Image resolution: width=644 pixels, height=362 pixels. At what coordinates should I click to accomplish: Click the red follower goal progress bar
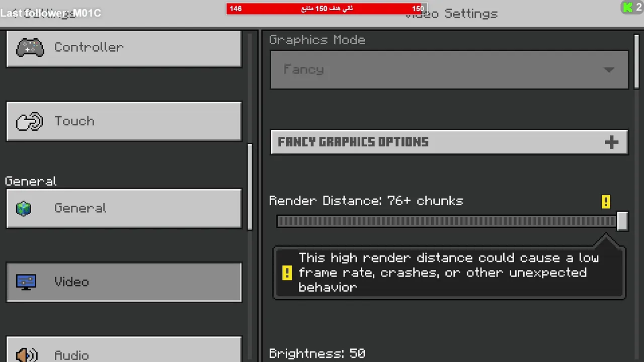327,9
